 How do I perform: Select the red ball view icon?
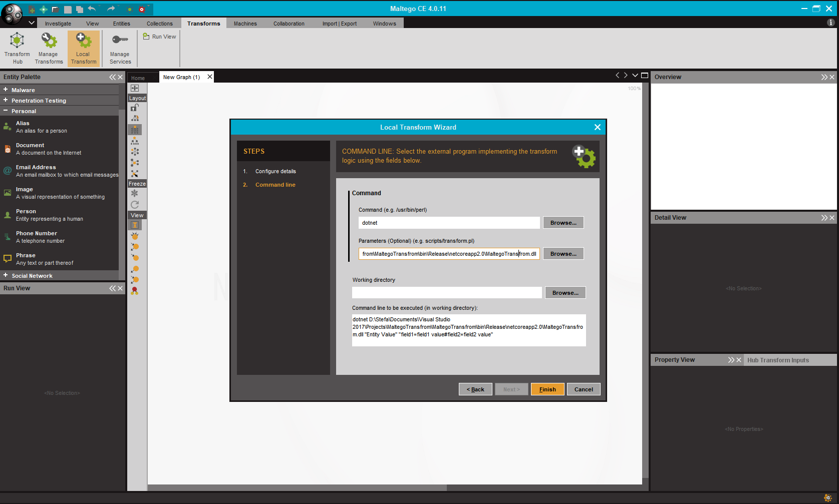coord(135,291)
